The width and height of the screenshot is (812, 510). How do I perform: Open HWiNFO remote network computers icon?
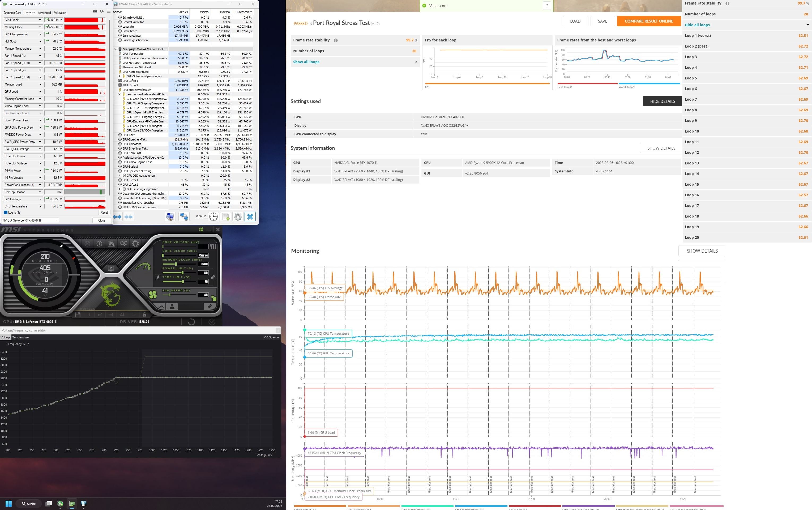[x=184, y=216]
